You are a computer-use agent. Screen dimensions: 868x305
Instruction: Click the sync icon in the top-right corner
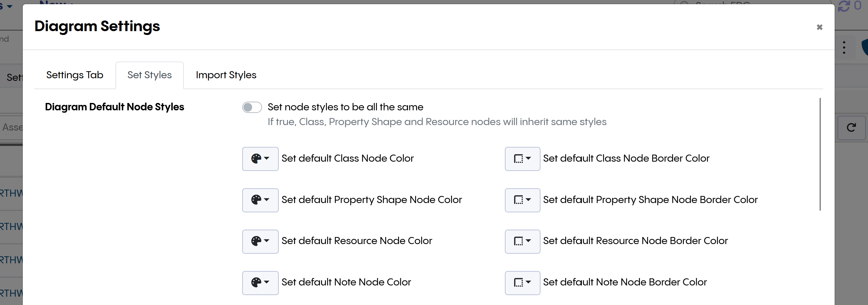pyautogui.click(x=844, y=6)
